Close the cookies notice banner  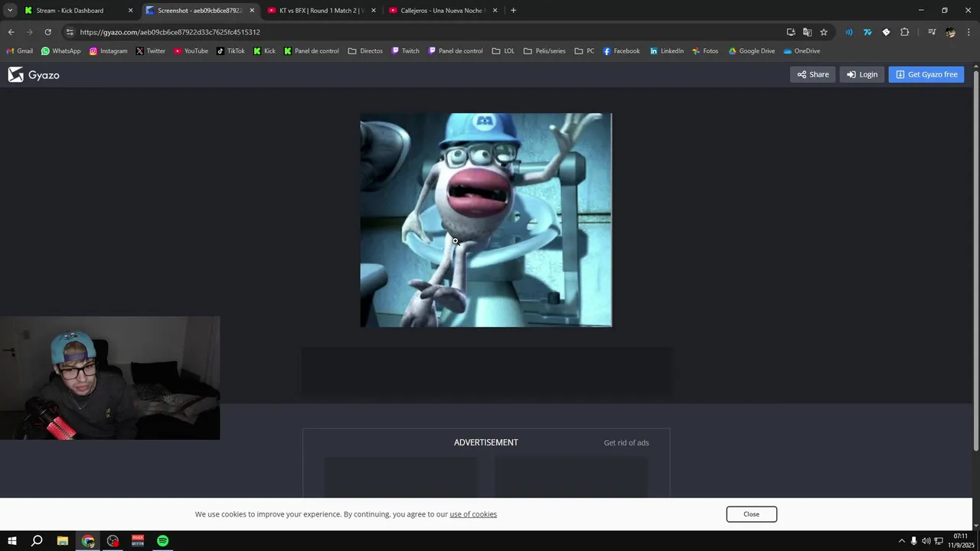pyautogui.click(x=751, y=514)
